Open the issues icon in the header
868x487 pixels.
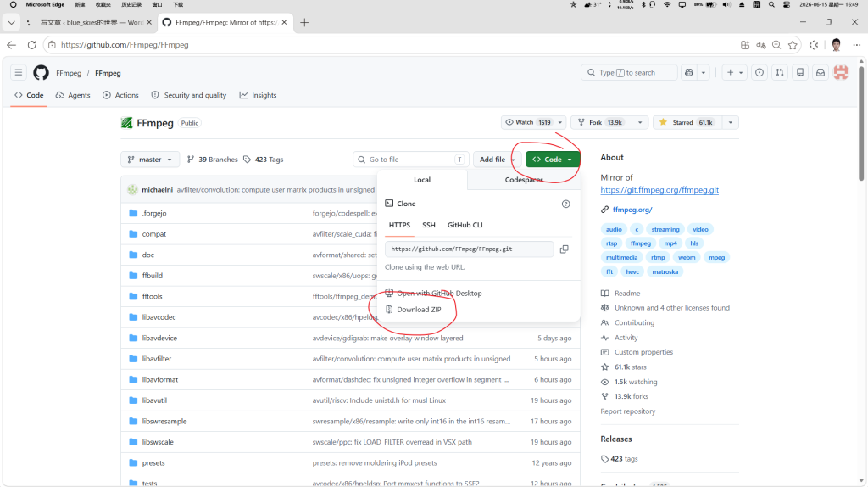point(759,73)
